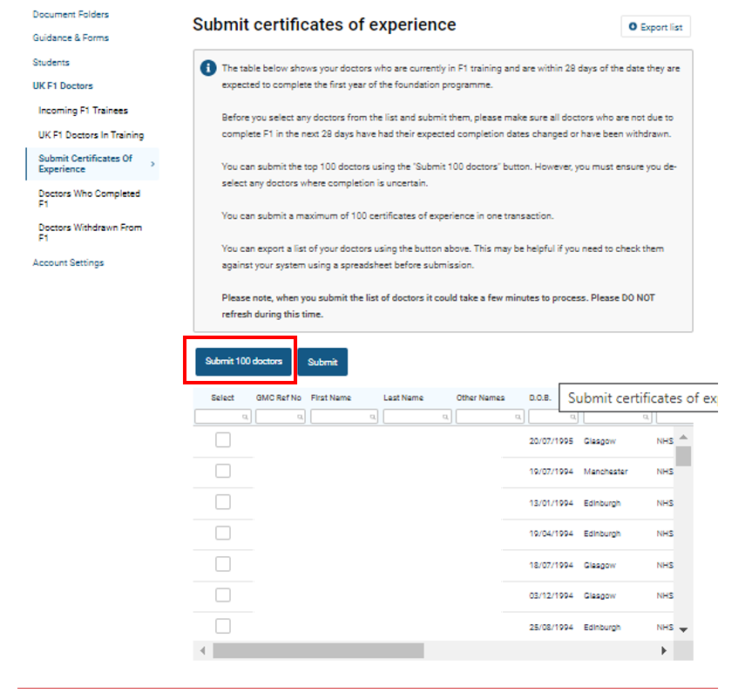The width and height of the screenshot is (752, 700).
Task: Tick the checkbox for the 25/08/1994 Edinburgh doctor
Action: [223, 626]
